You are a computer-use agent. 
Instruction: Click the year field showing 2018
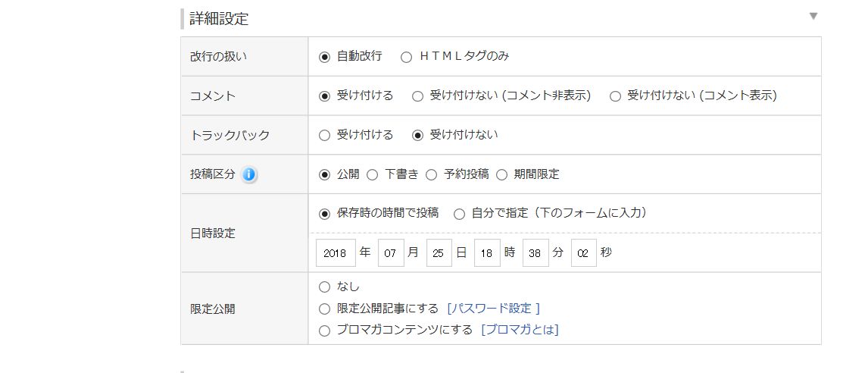point(336,252)
